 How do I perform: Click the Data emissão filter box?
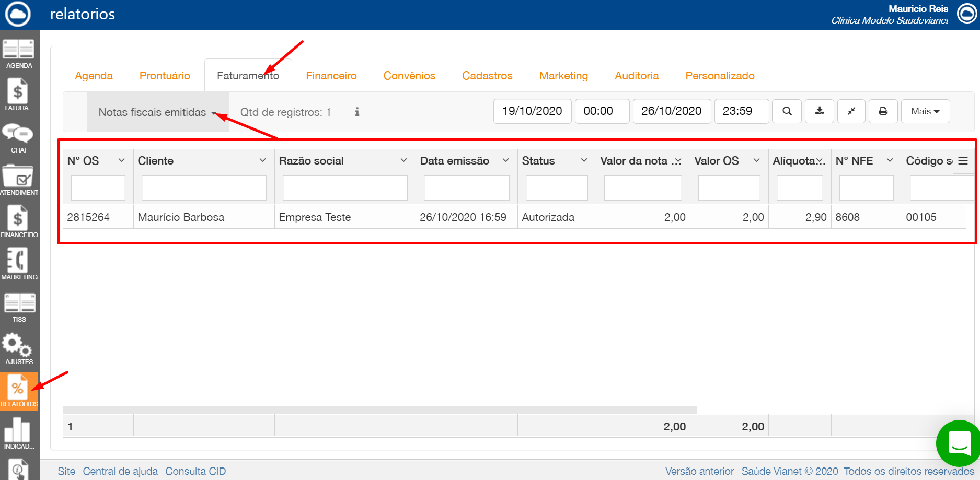point(466,188)
